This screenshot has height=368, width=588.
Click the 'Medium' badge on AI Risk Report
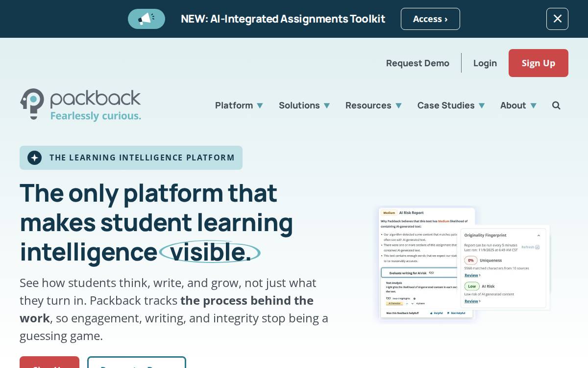[389, 213]
